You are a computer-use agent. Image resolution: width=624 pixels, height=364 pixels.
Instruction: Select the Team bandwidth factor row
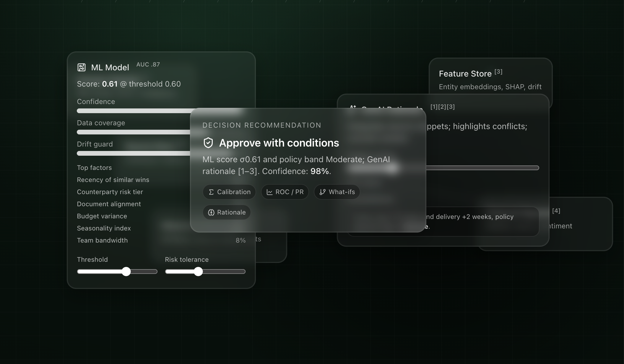coord(102,240)
